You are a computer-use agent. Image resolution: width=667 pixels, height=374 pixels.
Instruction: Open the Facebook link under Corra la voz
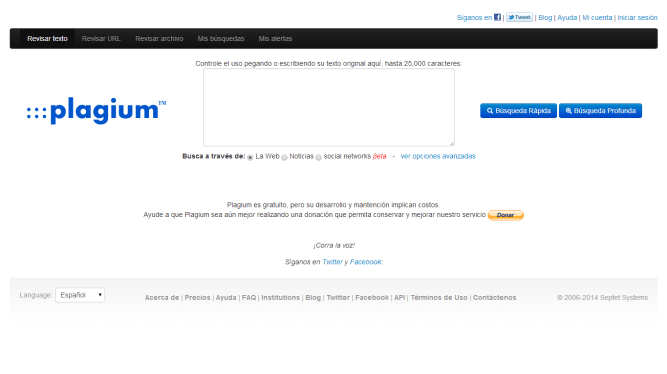click(x=365, y=262)
